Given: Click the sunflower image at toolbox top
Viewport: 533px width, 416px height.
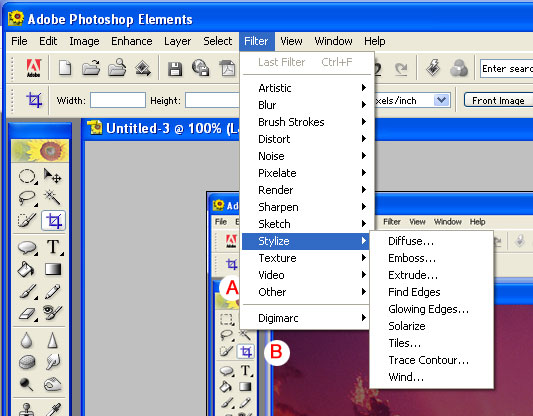Looking at the screenshot, I should [x=40, y=150].
